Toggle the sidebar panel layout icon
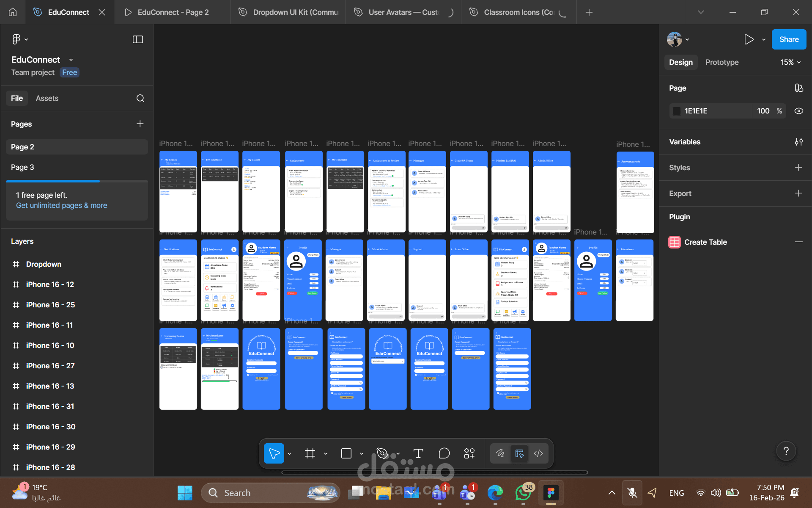The height and width of the screenshot is (508, 812). tap(138, 39)
